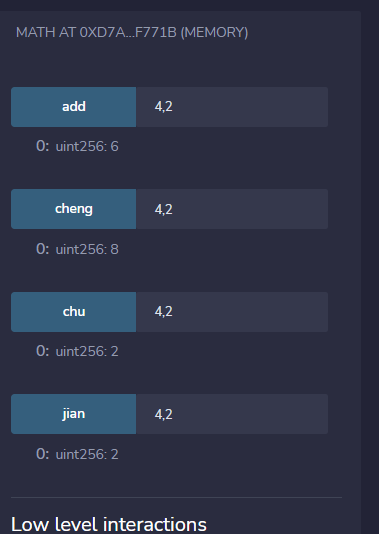Click the 0: index under add
This screenshot has height=534, width=379.
click(x=43, y=146)
